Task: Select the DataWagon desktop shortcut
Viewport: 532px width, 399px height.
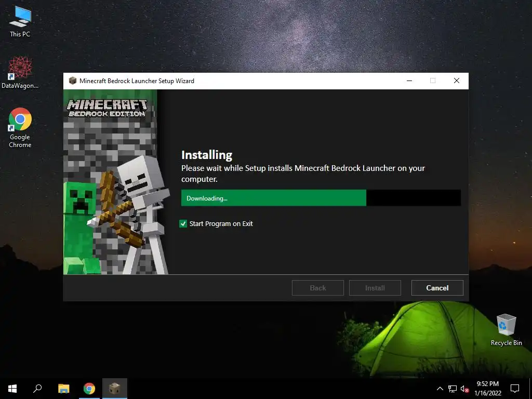Action: tap(20, 73)
